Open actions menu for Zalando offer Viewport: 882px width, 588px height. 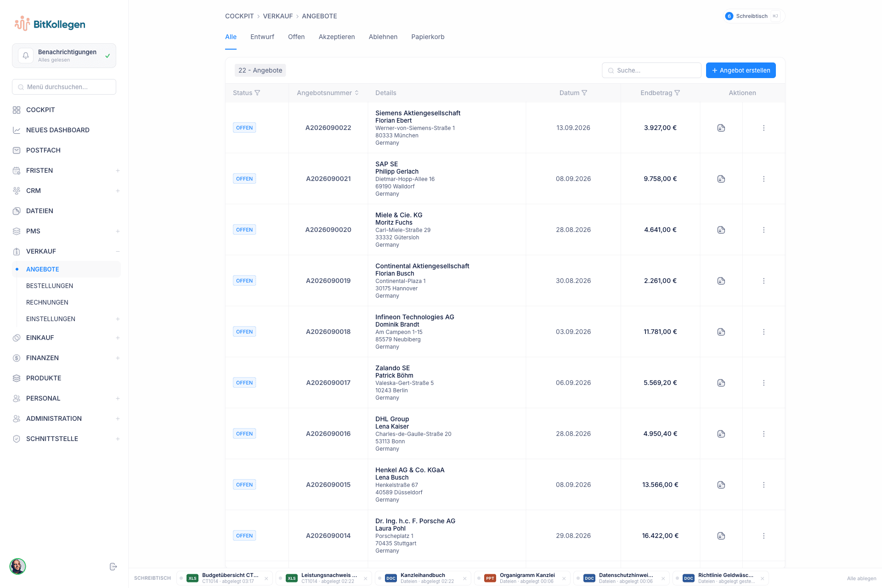[764, 383]
